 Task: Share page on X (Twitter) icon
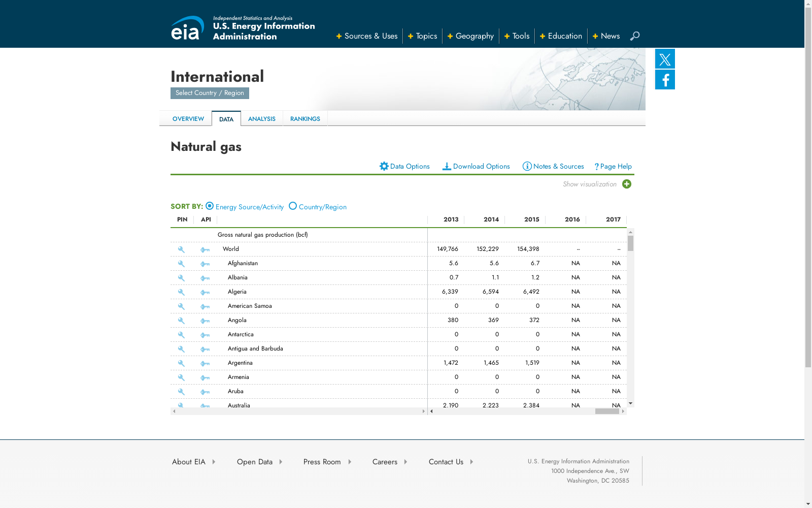coord(665,59)
